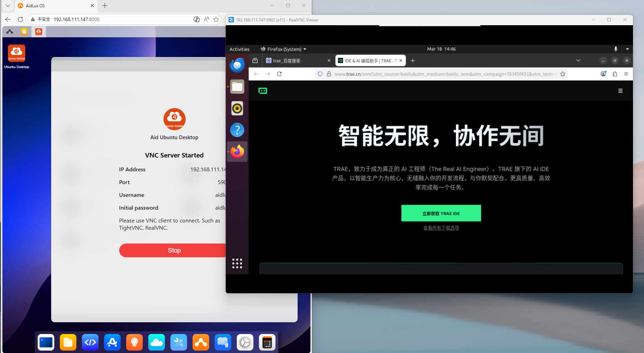
Task: Open Settings gear in the AidLux dock
Action: click(245, 342)
